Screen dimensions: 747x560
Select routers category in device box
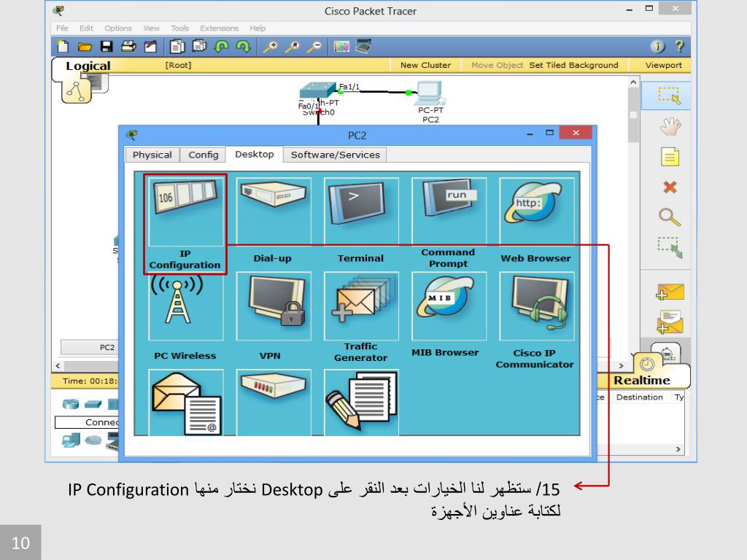(x=71, y=404)
